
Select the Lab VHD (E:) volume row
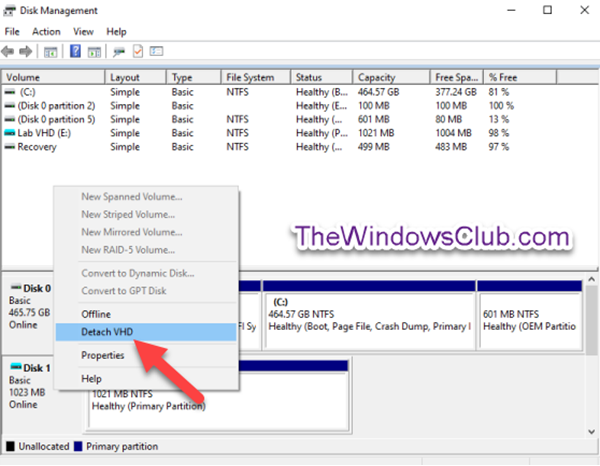45,133
